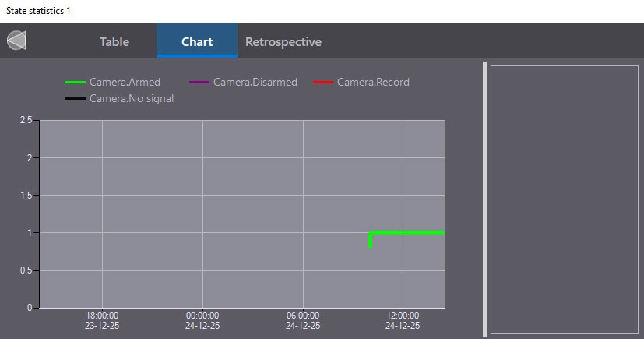Click the green Camera.Armed line on chart

[406, 233]
